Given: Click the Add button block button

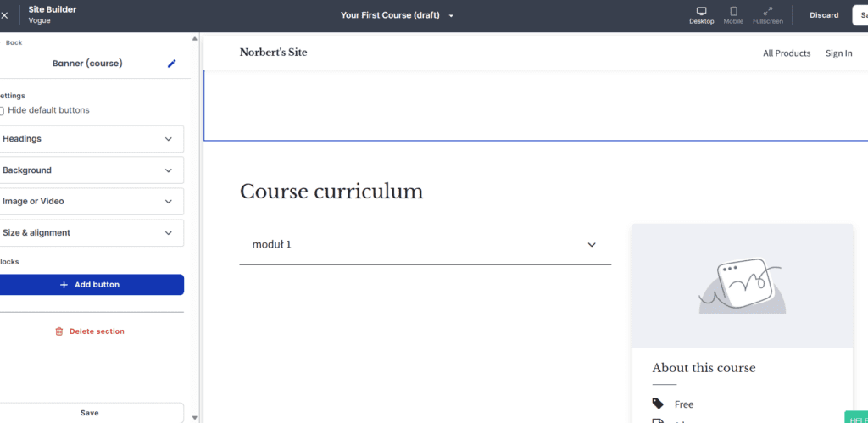Looking at the screenshot, I should (90, 285).
